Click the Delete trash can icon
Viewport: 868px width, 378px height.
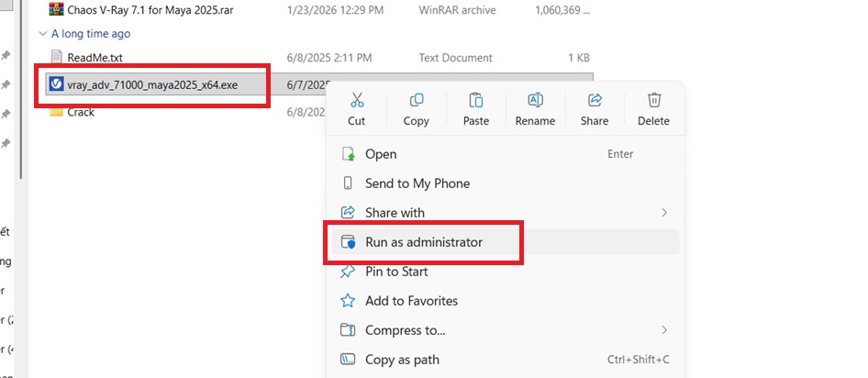653,100
